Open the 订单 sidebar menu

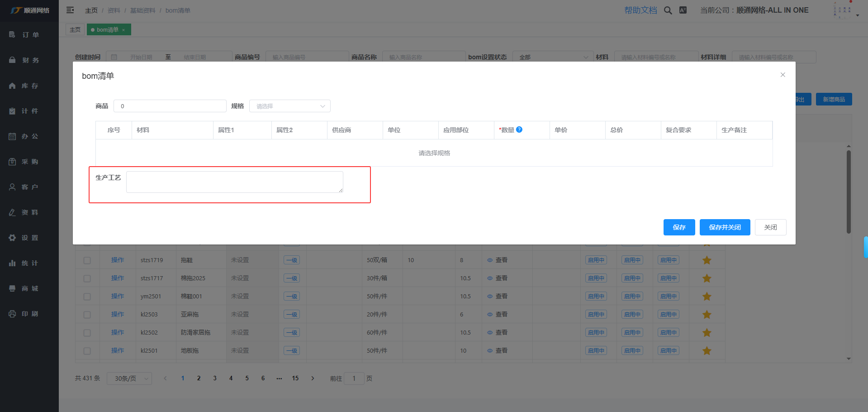coord(29,35)
